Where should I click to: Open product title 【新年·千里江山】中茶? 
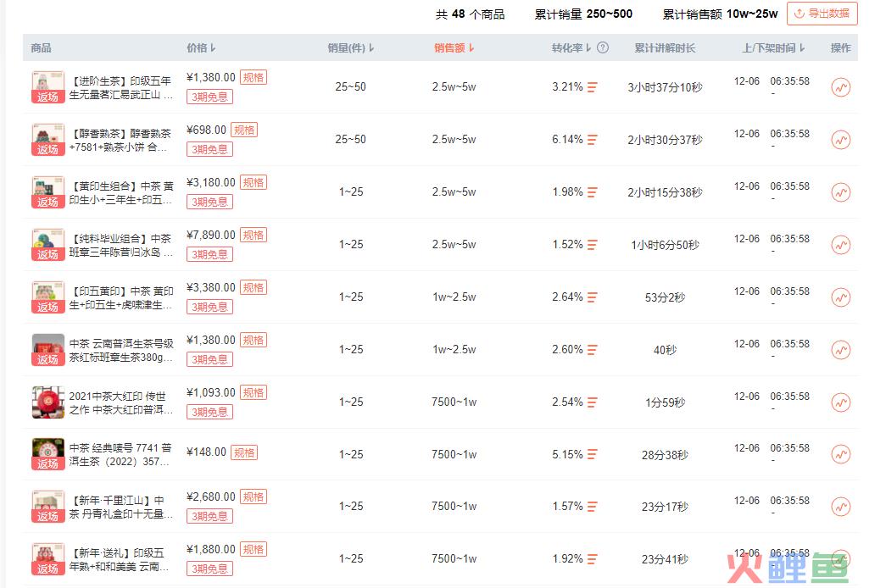click(x=121, y=508)
